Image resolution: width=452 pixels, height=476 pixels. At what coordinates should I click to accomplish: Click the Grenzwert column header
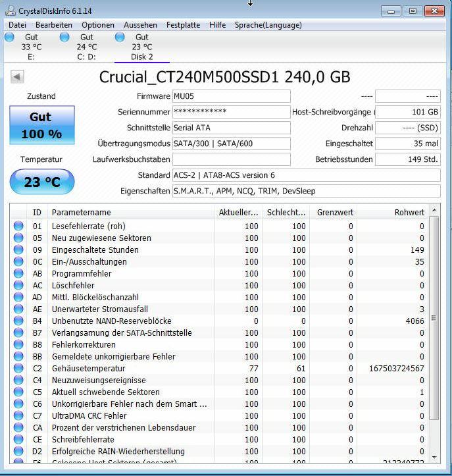[334, 213]
